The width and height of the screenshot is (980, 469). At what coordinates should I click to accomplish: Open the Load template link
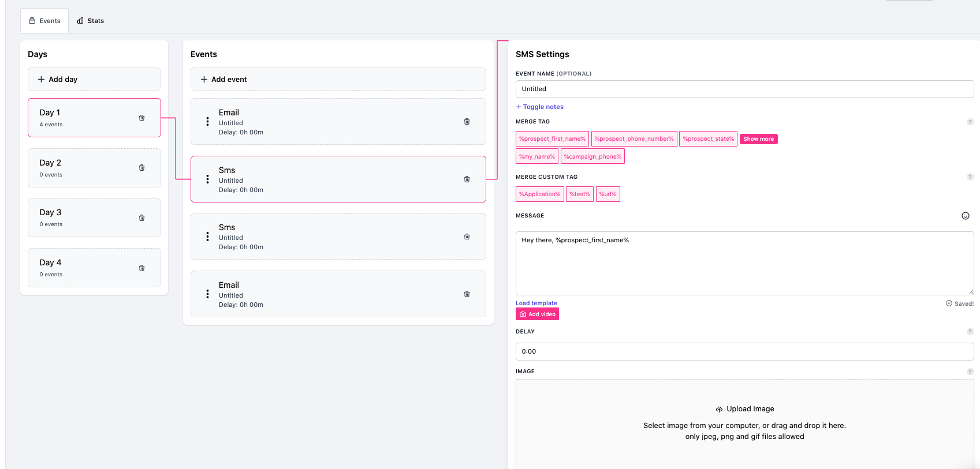(536, 303)
